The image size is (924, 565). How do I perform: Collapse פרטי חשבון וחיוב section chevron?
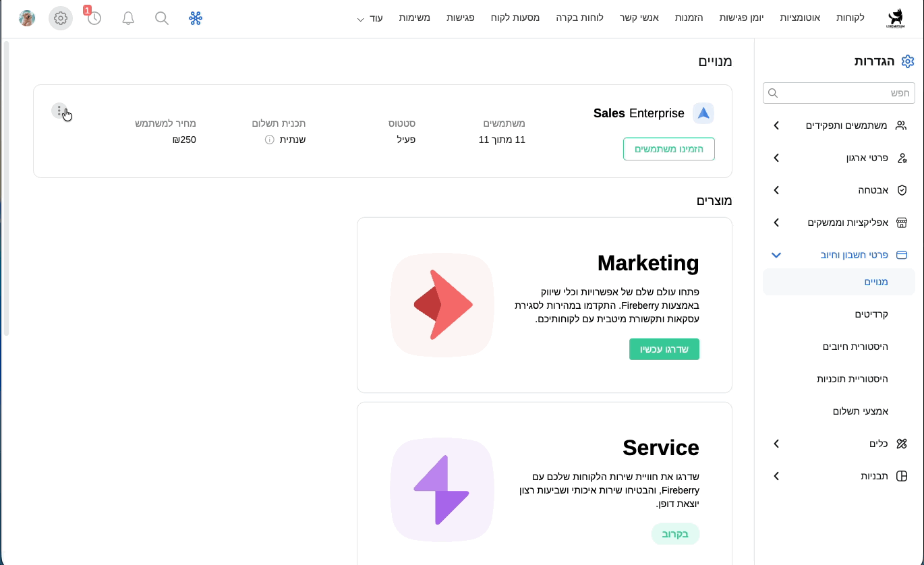coord(776,255)
